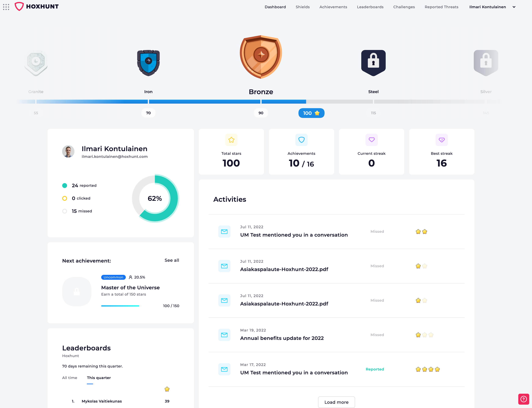
Task: Open the help question mark icon
Action: coord(524,399)
